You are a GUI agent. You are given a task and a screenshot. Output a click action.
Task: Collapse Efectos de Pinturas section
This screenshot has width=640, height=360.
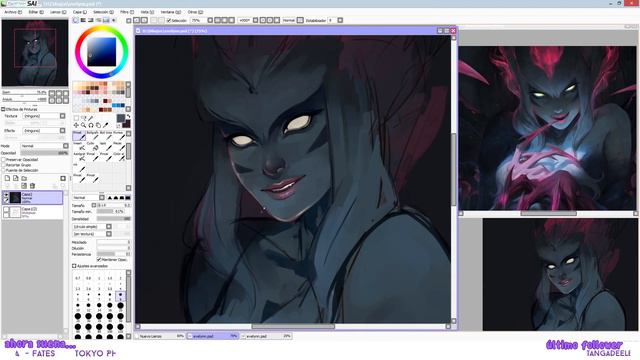pyautogui.click(x=3, y=109)
